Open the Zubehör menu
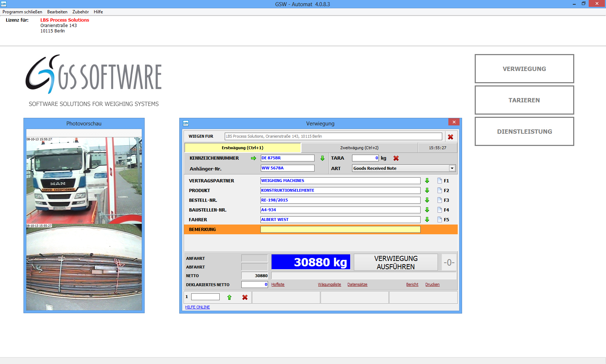Image resolution: width=606 pixels, height=364 pixels. pos(80,12)
